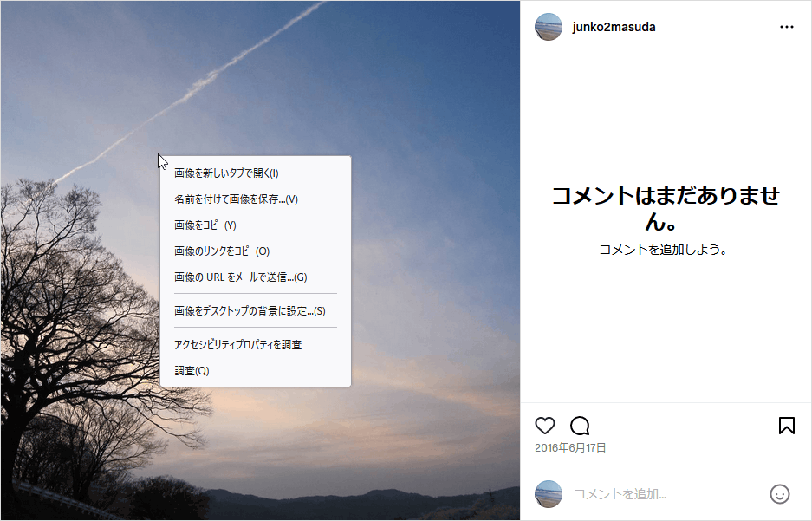Save post with bookmark icon
The image size is (812, 521).
tap(787, 426)
